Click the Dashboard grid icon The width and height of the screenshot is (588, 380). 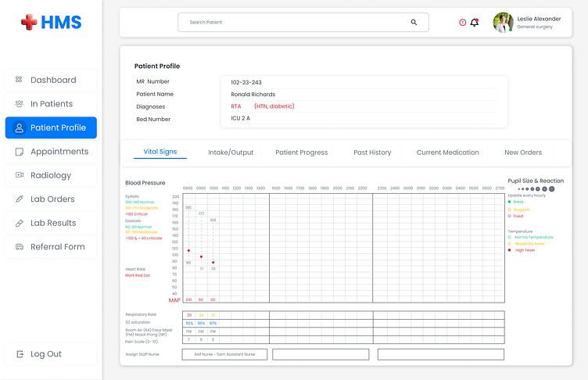[x=19, y=80]
